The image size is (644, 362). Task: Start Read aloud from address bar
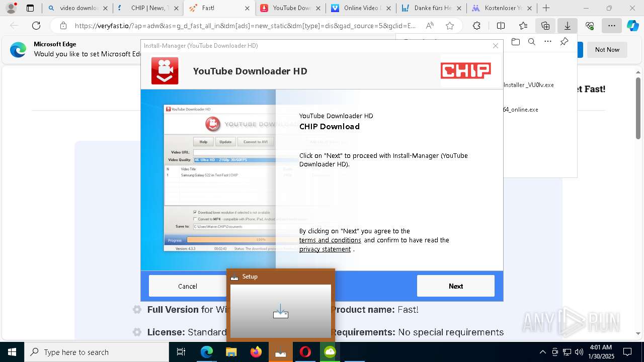[430, 26]
